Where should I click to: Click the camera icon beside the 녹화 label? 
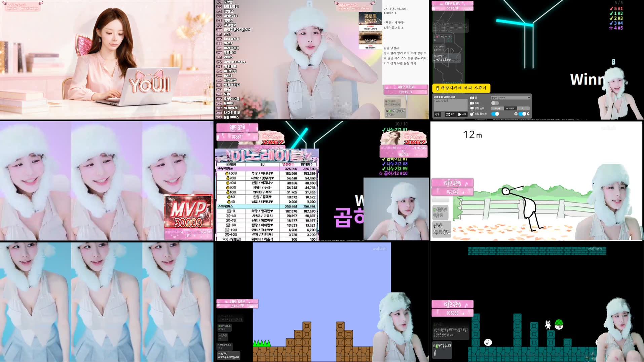[472, 103]
